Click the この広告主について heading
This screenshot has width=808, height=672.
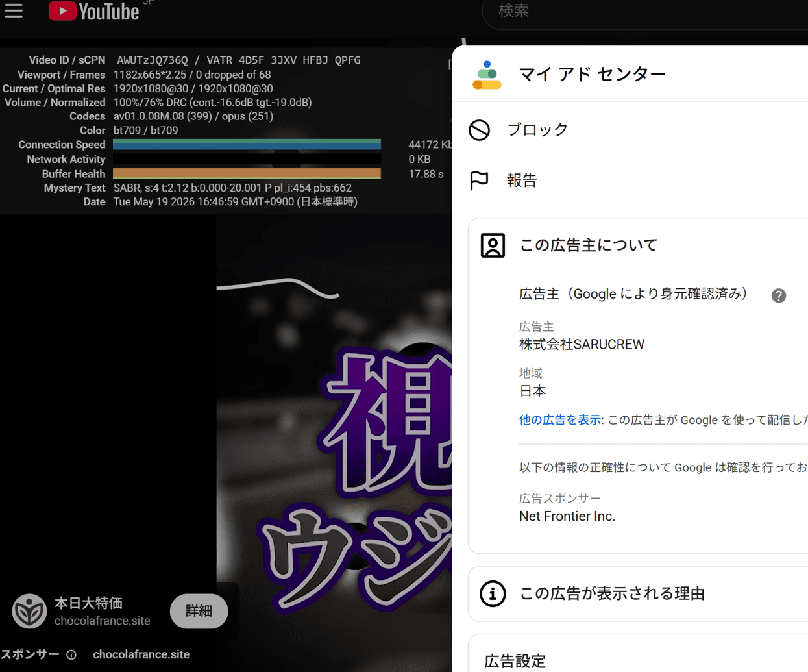point(589,245)
